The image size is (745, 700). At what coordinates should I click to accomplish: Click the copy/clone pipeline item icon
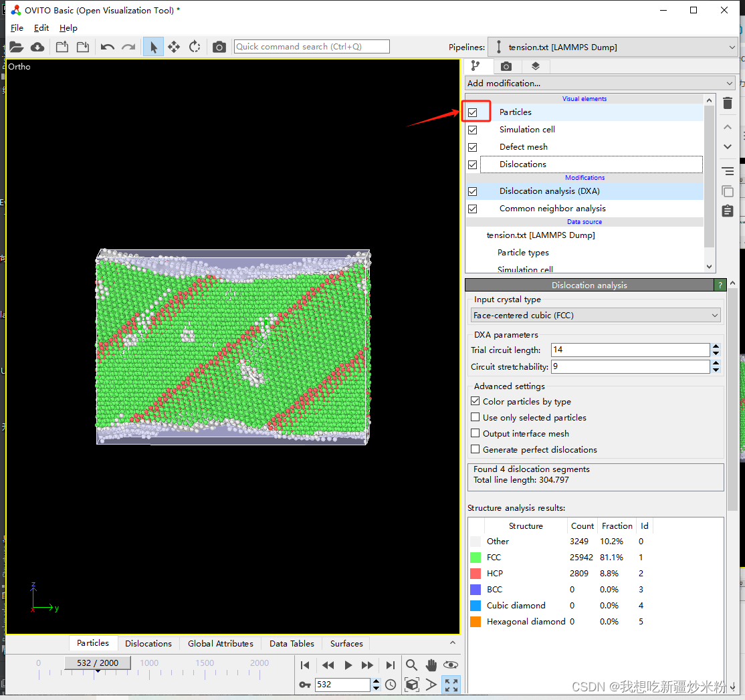[x=728, y=191]
